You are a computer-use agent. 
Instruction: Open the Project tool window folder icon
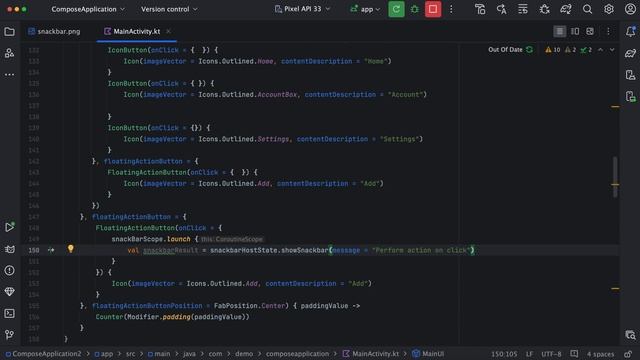pos(9,31)
